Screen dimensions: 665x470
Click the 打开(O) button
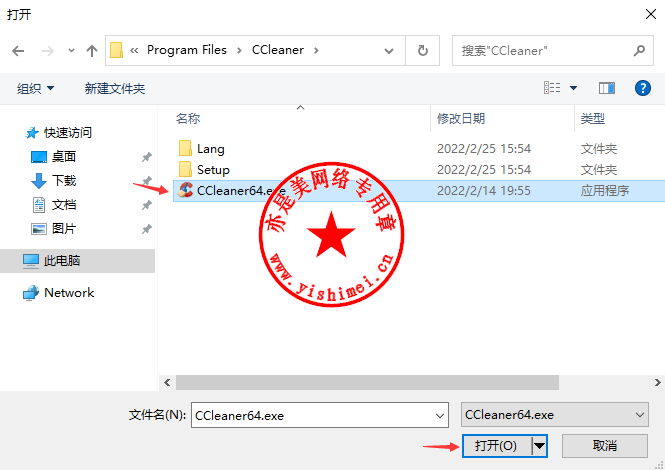click(496, 445)
